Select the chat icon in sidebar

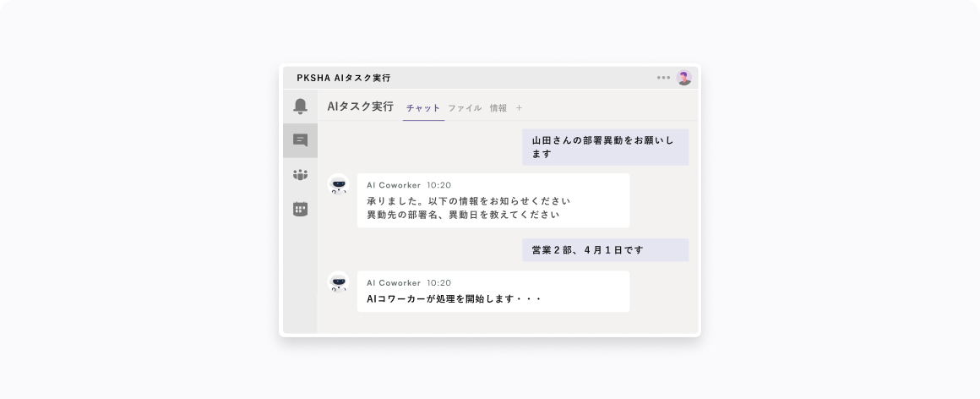[300, 140]
